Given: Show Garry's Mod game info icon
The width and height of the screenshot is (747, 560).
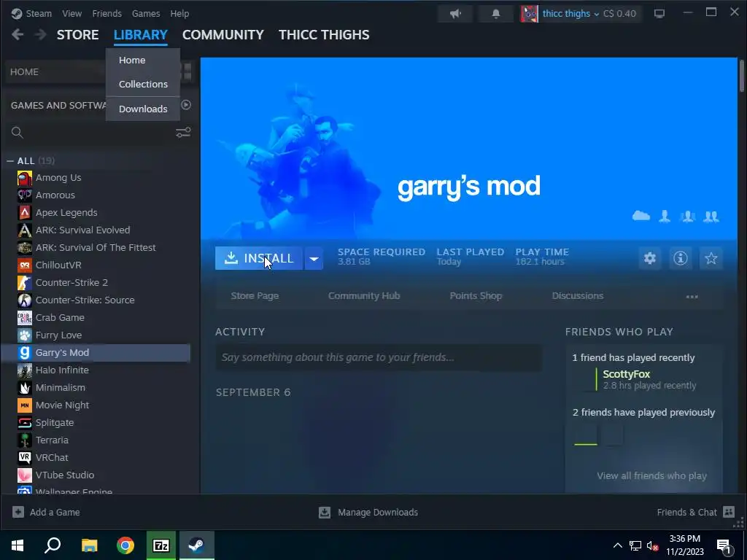Looking at the screenshot, I should (681, 258).
